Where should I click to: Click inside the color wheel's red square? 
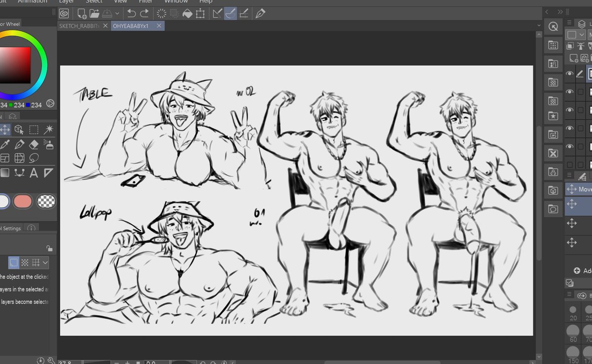[x=15, y=65]
